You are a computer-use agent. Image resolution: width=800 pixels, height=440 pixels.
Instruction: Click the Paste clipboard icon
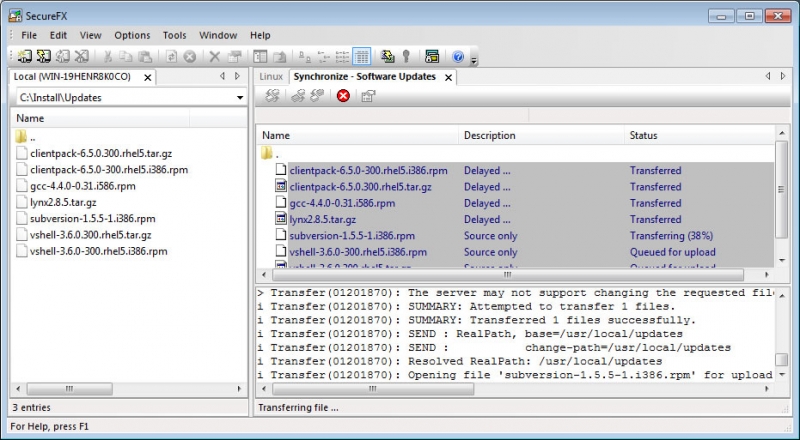coord(145,57)
